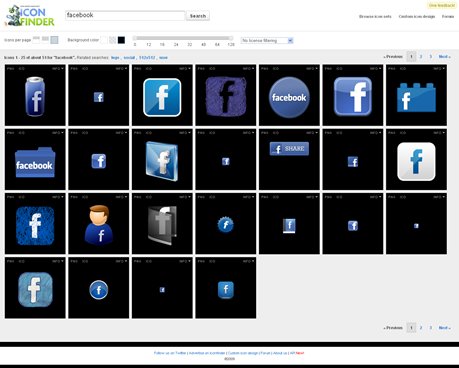Click the Search button
The image size is (459, 368).
[198, 16]
